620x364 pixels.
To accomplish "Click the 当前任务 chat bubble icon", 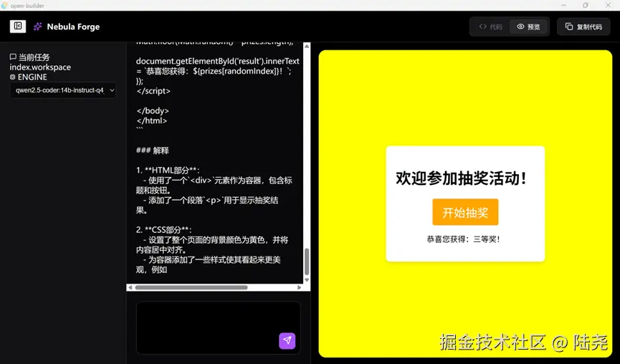I will click(x=13, y=57).
